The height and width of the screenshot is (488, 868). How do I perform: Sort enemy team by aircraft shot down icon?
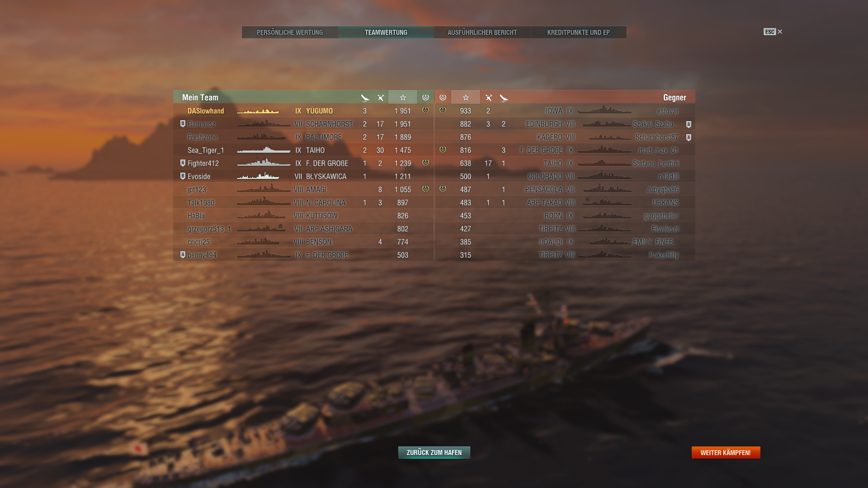click(x=488, y=98)
